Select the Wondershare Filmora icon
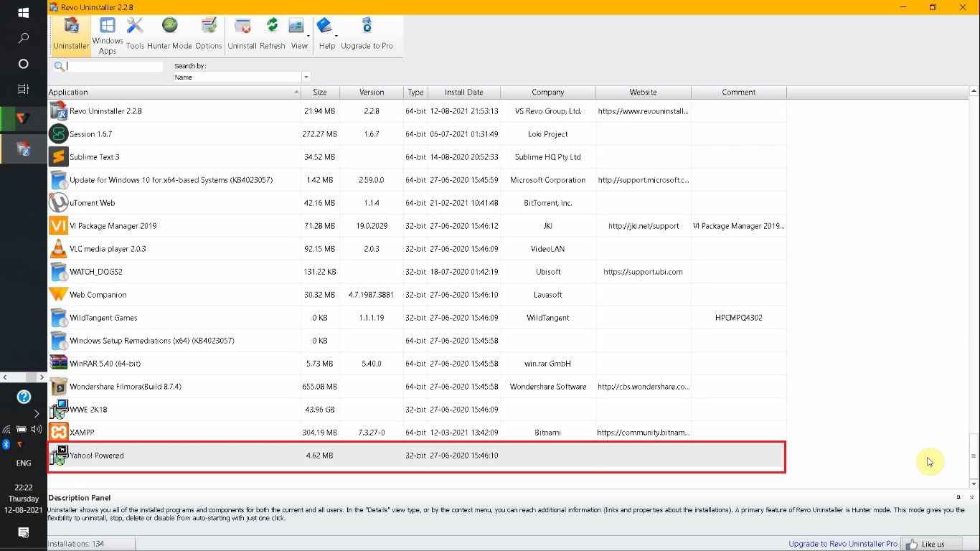This screenshot has width=980, height=551. pos(58,387)
